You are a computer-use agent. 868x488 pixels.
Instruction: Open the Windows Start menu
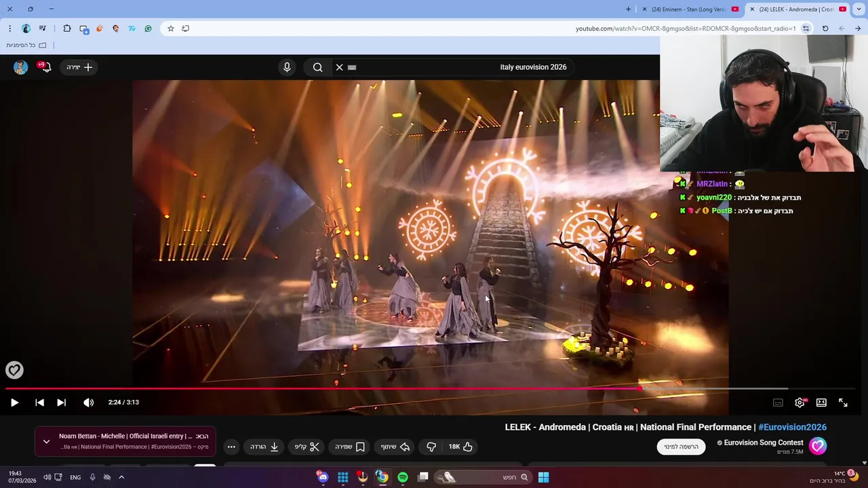pos(543,477)
